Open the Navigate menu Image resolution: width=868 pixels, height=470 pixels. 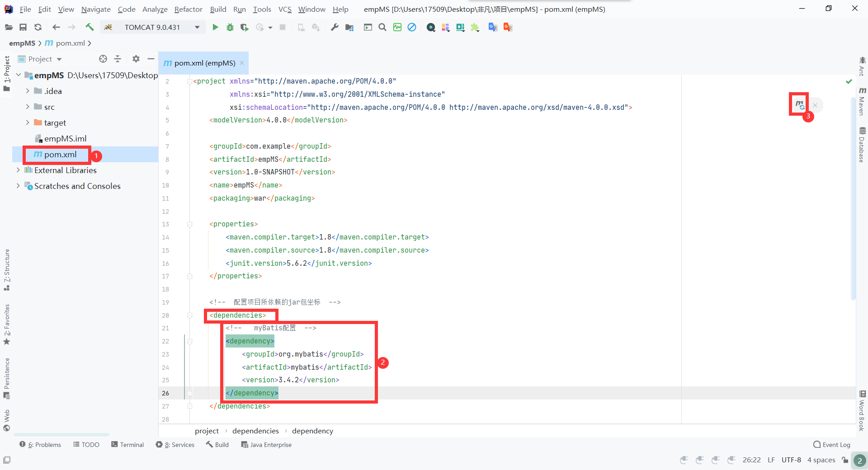96,9
